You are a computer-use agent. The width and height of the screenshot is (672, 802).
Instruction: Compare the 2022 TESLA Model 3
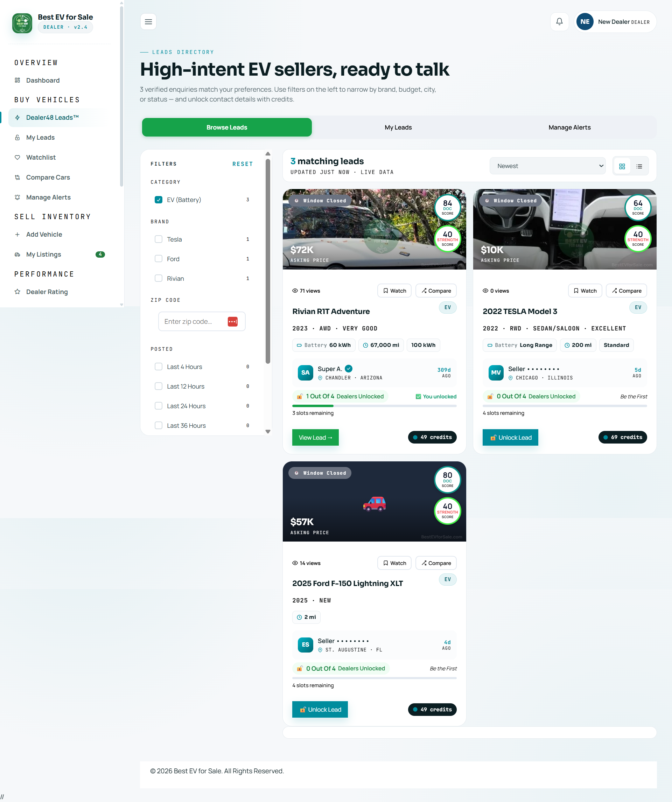[x=626, y=291]
